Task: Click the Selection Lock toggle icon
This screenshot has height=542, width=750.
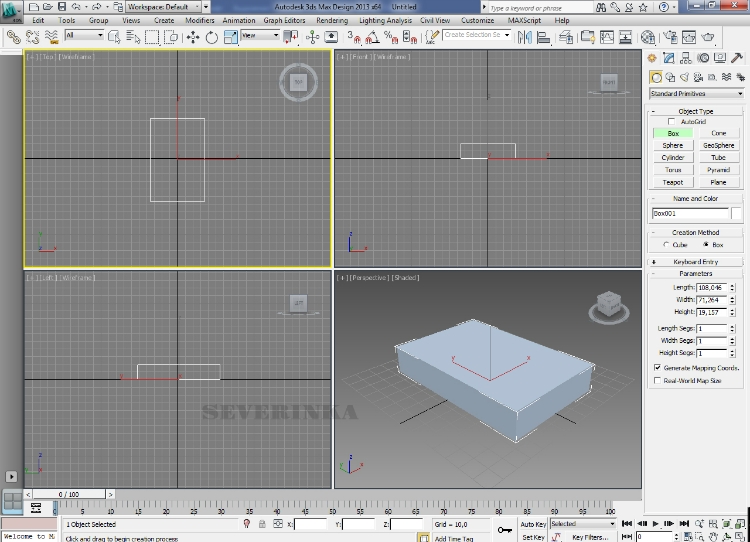Action: (x=262, y=524)
